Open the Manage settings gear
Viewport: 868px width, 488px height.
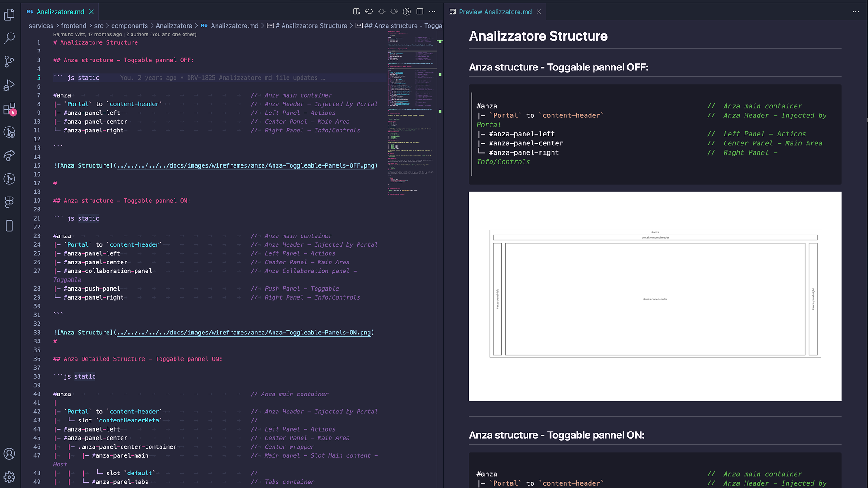click(x=9, y=477)
